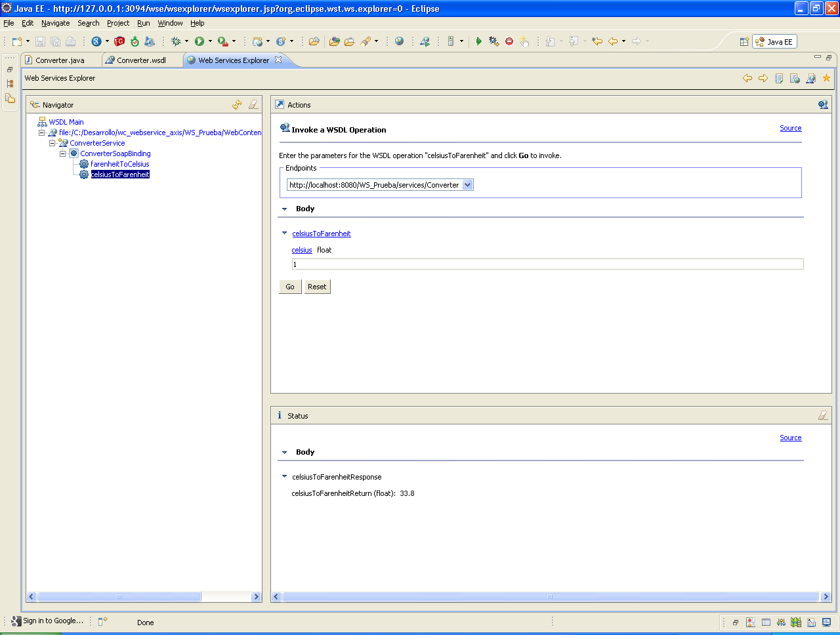Click the Back navigation arrow in main toolbar
The image size is (840, 635).
tap(613, 41)
